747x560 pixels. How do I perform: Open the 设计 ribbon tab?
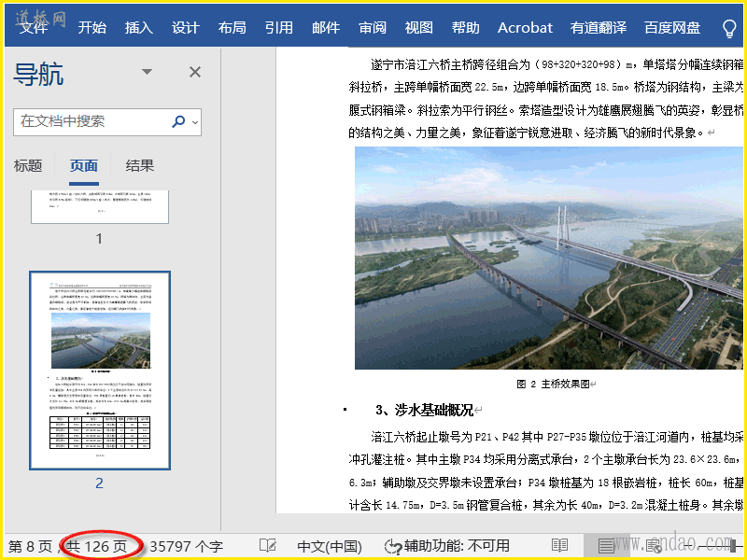(185, 27)
